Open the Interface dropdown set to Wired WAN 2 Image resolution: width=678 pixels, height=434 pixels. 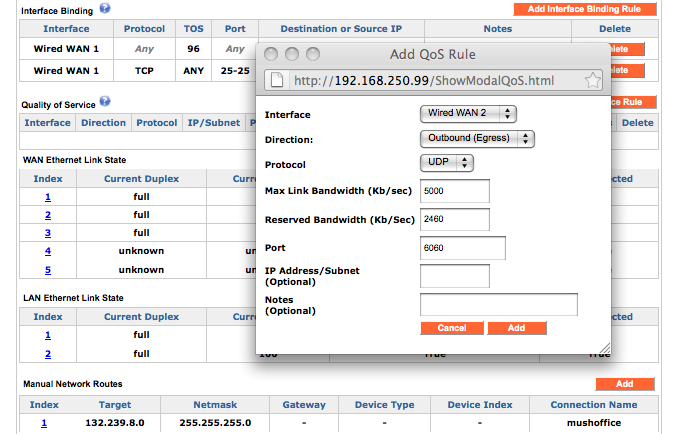pyautogui.click(x=468, y=113)
